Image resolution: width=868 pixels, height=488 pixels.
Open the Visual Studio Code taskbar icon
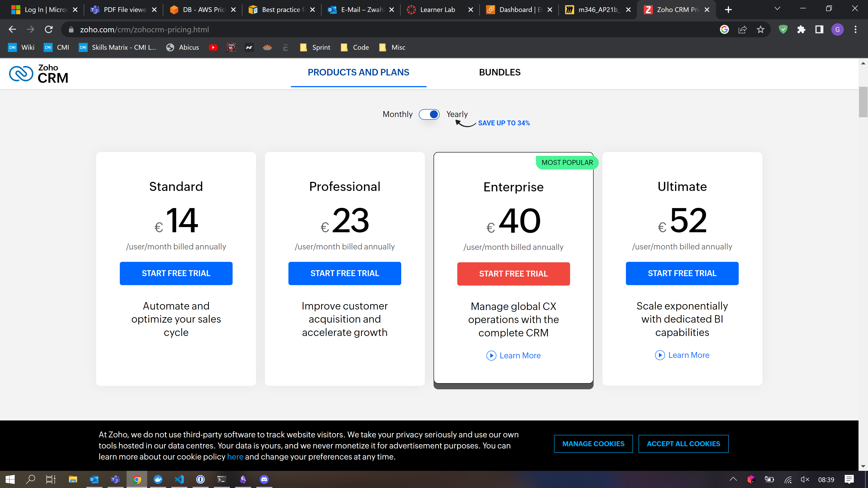(x=179, y=479)
